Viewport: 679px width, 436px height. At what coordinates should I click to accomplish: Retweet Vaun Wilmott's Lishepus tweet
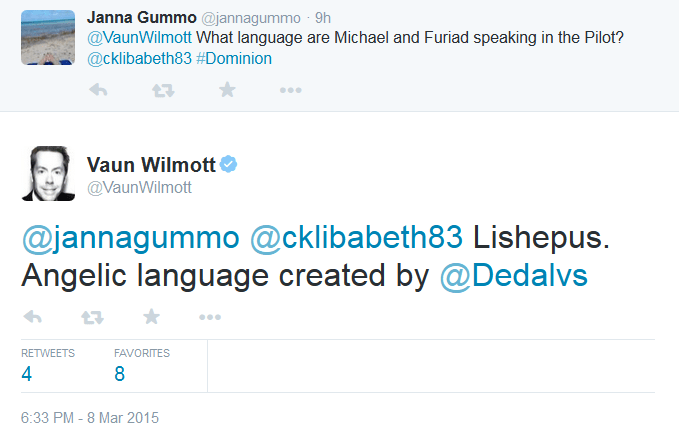(x=91, y=317)
